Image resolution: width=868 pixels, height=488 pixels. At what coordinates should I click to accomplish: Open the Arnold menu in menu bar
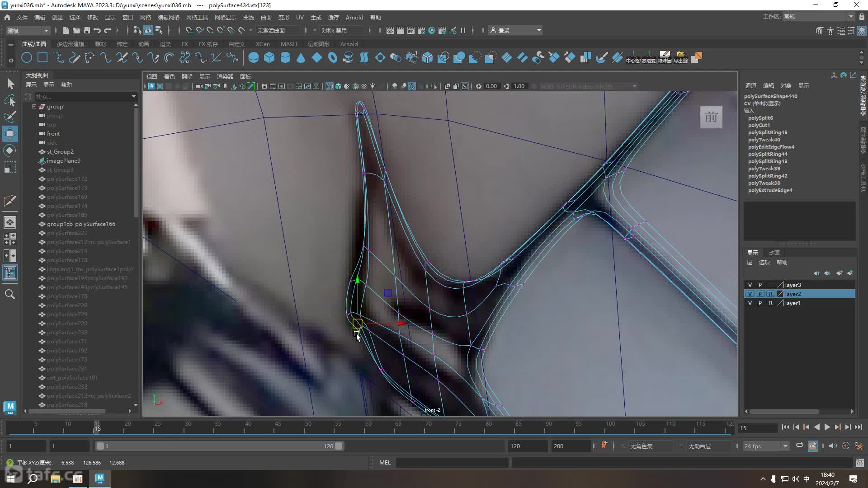pyautogui.click(x=354, y=17)
